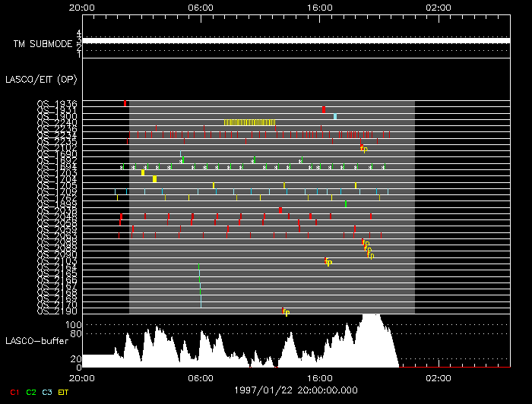Viewport: 532px width, 404px height.
Task: Select the red marker on the OS_1936 row
Action: coord(125,103)
